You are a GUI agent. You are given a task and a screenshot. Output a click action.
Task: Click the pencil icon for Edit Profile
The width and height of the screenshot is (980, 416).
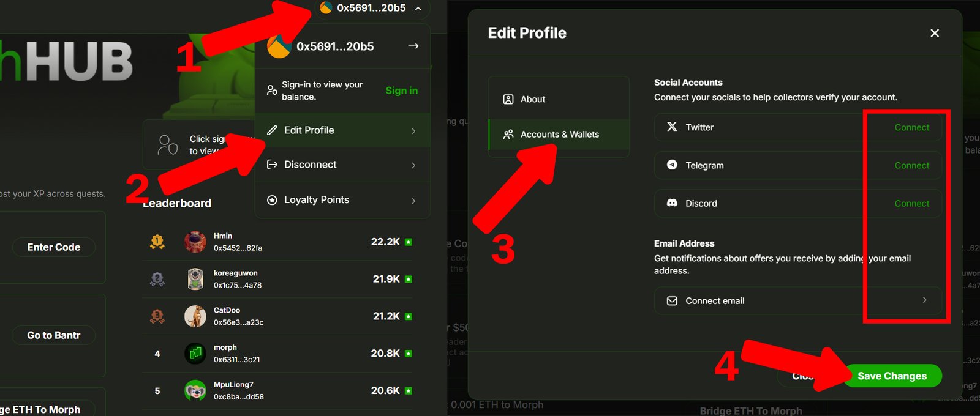click(273, 130)
